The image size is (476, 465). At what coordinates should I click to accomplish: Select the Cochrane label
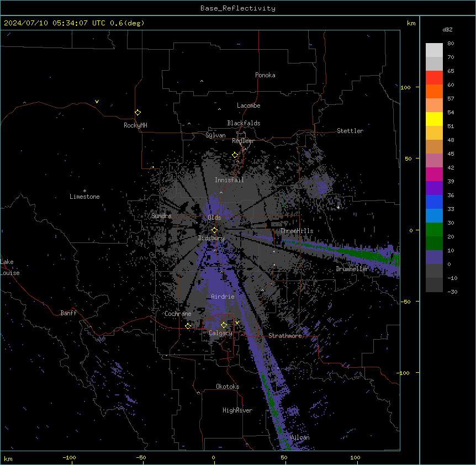pyautogui.click(x=178, y=314)
